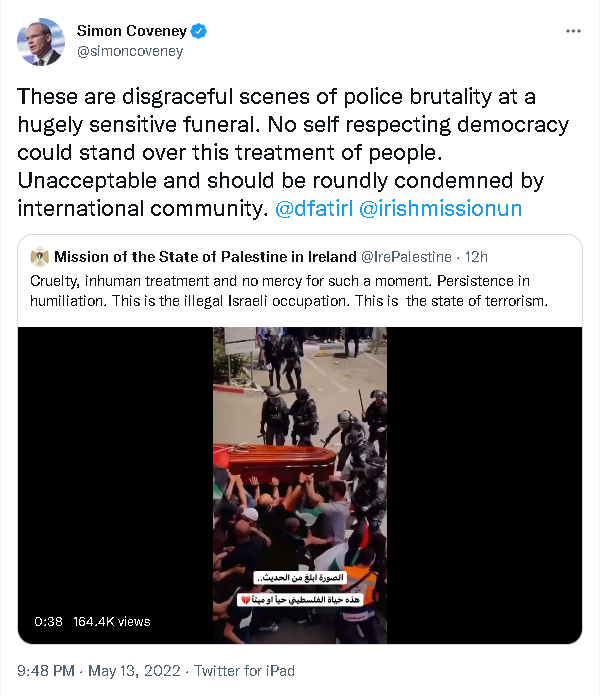Viewport: 609px width, 696px height.
Task: Play the embedded funeral video
Action: (300, 485)
